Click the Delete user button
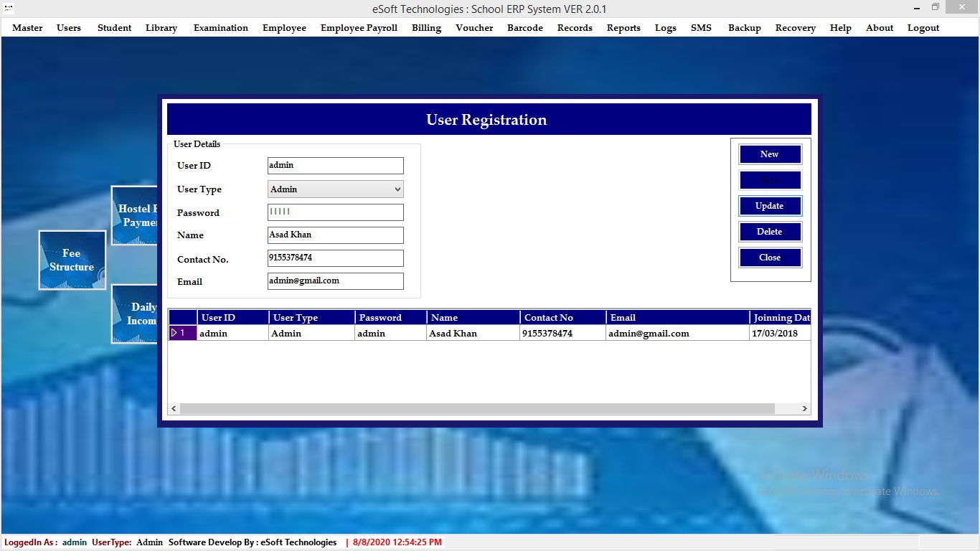The width and height of the screenshot is (980, 551). (770, 232)
